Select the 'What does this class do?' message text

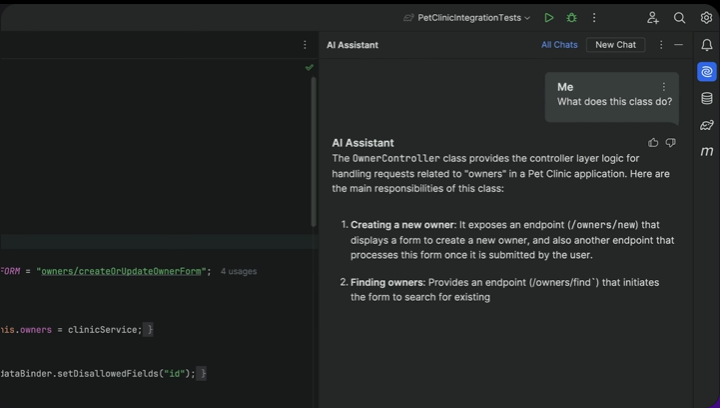(614, 101)
